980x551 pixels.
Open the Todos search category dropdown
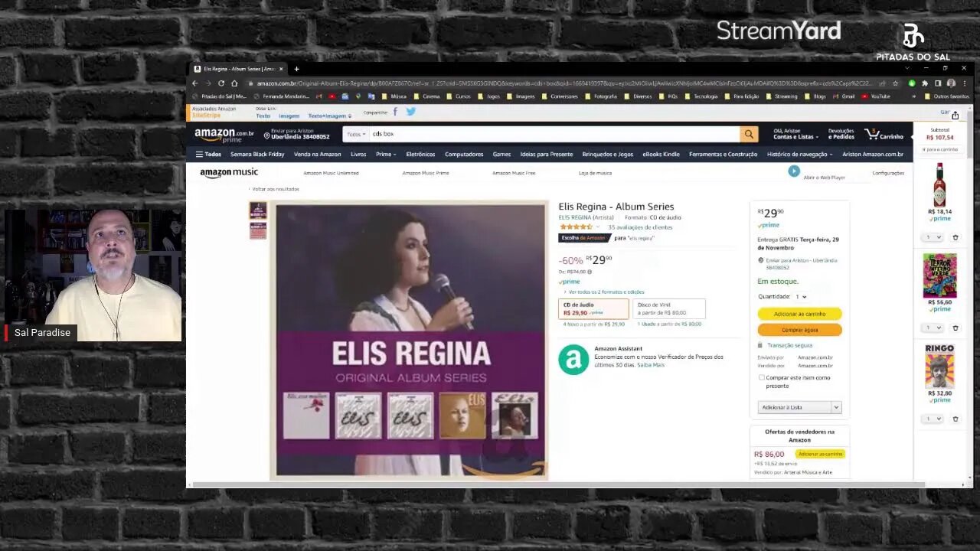click(x=355, y=134)
